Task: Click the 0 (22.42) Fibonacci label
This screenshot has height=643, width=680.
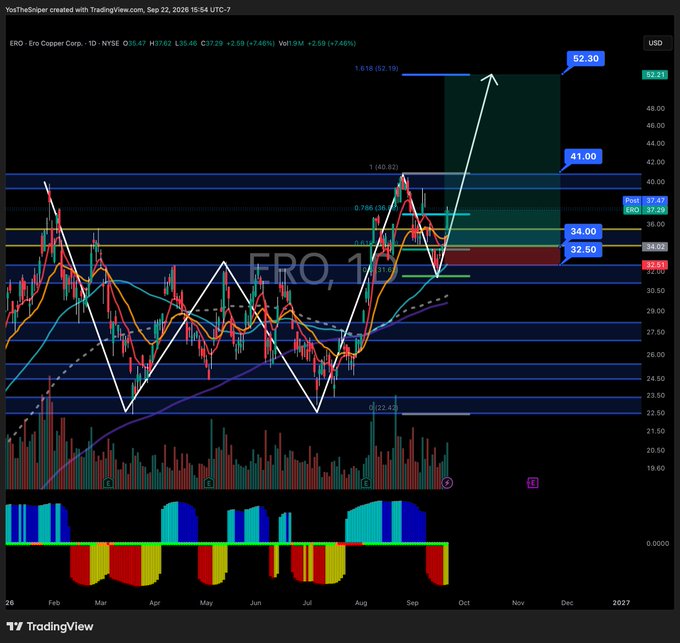Action: tap(383, 408)
